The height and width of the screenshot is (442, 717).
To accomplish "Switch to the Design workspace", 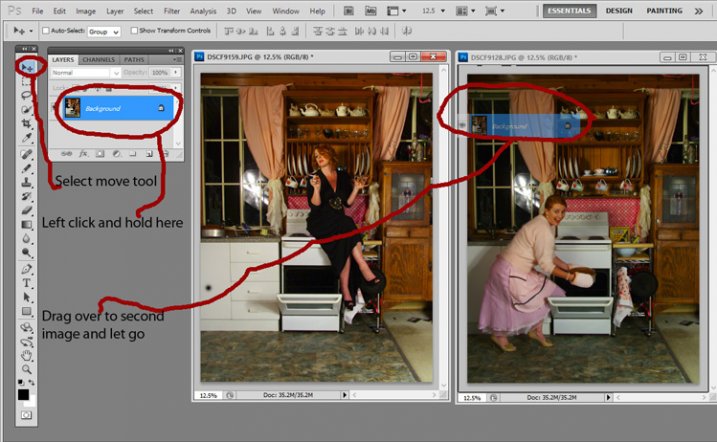I will click(x=618, y=11).
